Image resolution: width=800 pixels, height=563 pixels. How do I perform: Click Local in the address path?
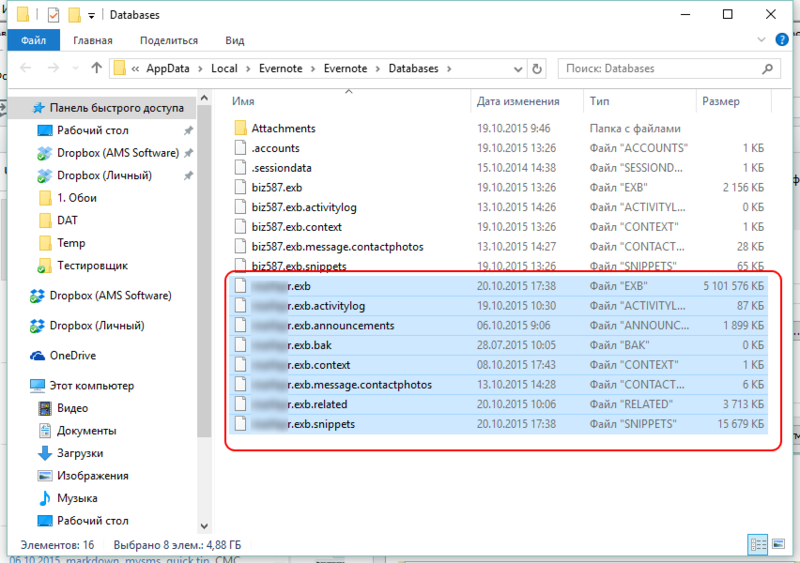click(x=224, y=68)
